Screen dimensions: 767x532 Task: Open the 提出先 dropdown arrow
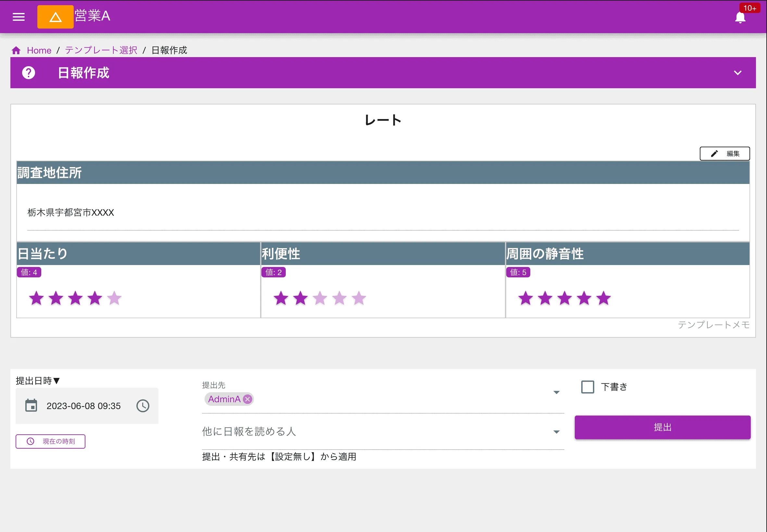click(556, 392)
